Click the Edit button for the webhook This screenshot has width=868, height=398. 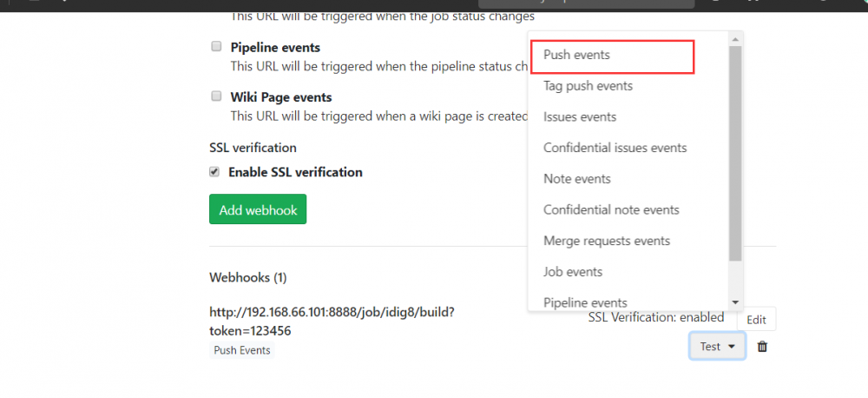[756, 319]
